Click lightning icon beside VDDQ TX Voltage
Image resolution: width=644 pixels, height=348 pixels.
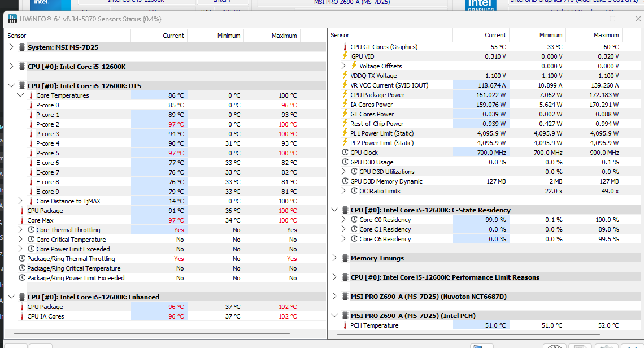pos(345,76)
